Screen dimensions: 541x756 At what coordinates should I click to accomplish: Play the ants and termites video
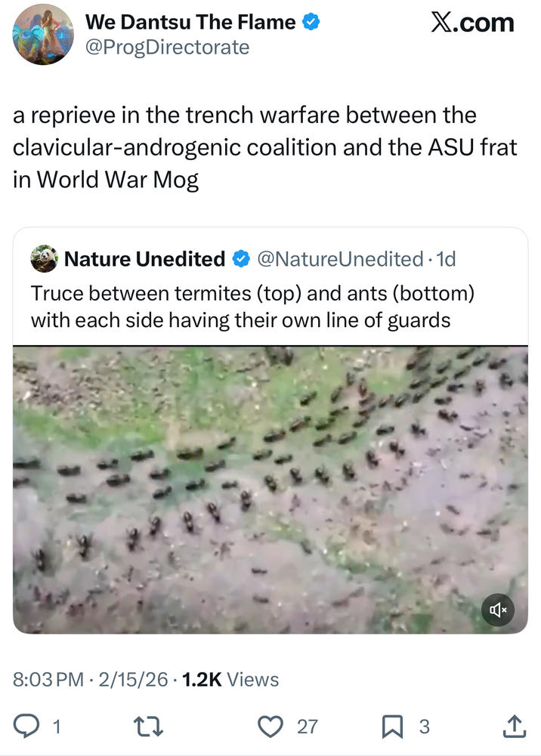[270, 489]
